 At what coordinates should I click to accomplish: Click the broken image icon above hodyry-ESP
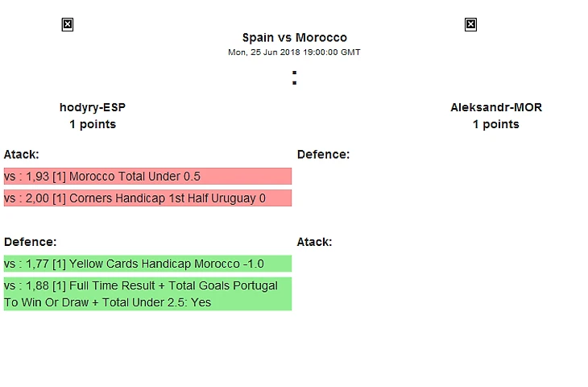(x=68, y=25)
